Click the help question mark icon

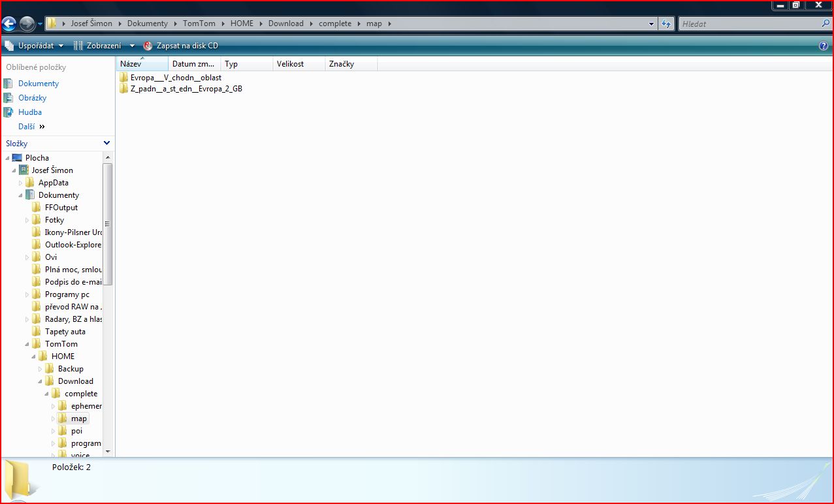pyautogui.click(x=824, y=46)
